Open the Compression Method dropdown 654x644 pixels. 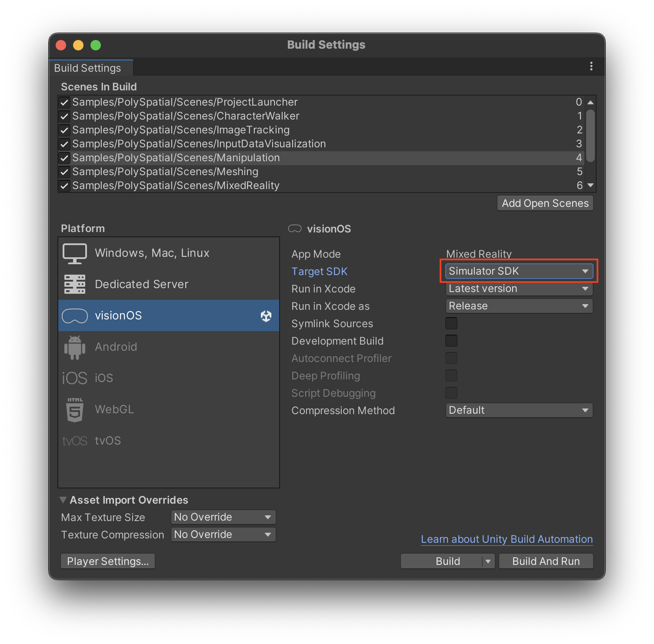(x=519, y=410)
